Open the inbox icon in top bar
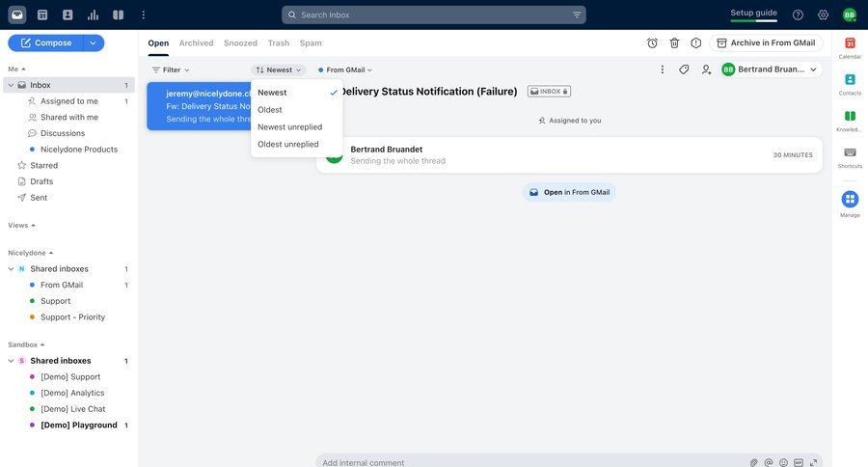 [17, 15]
